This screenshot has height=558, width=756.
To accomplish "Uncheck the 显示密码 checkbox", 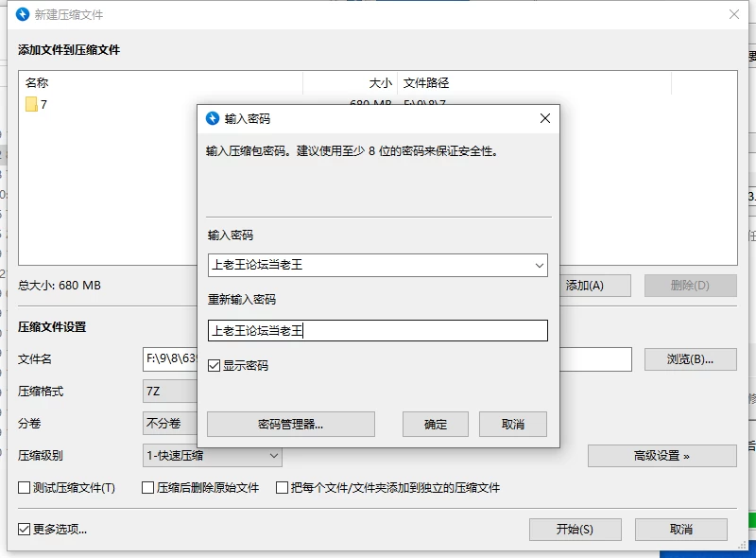I will [214, 365].
